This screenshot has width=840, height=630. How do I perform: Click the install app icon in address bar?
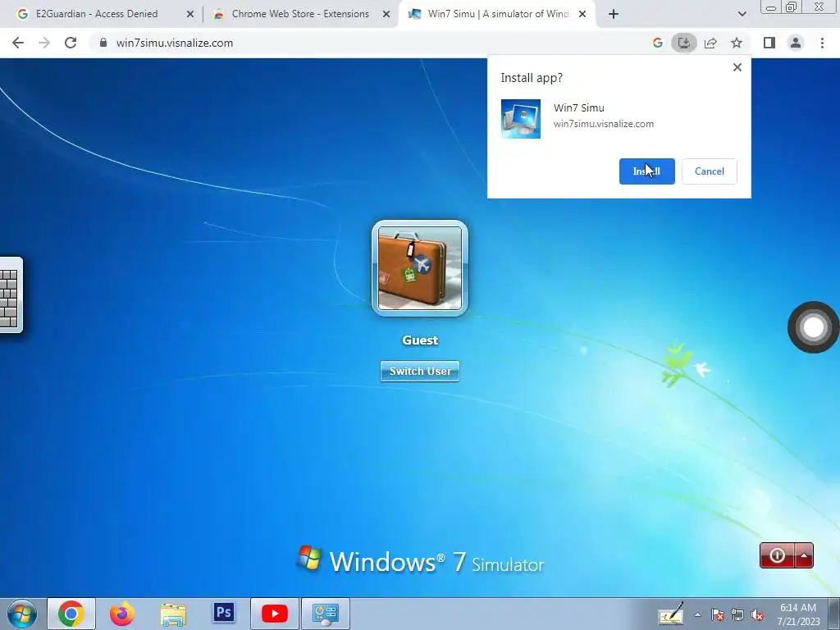pos(684,43)
